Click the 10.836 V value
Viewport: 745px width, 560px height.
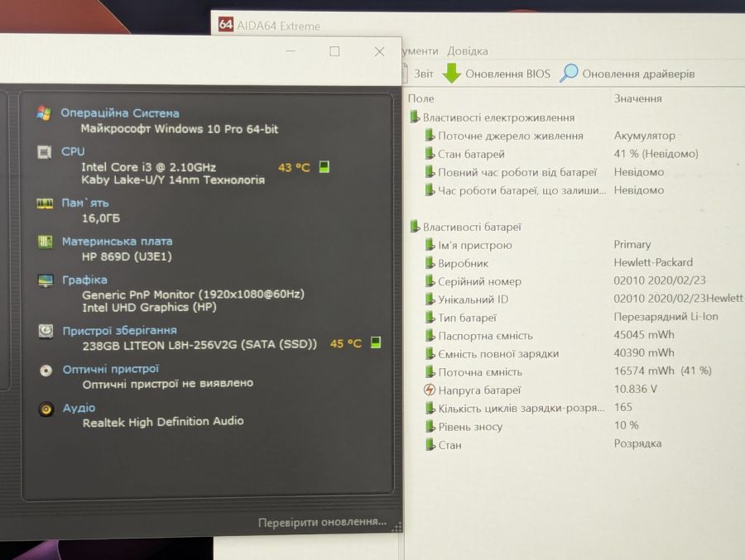(x=635, y=389)
